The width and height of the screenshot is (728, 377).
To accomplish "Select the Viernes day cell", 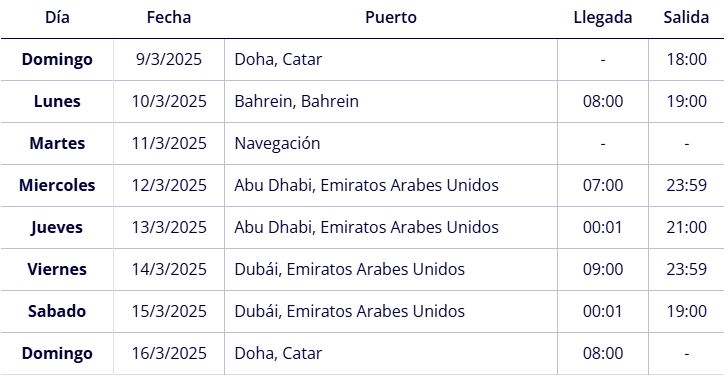I will coord(57,269).
